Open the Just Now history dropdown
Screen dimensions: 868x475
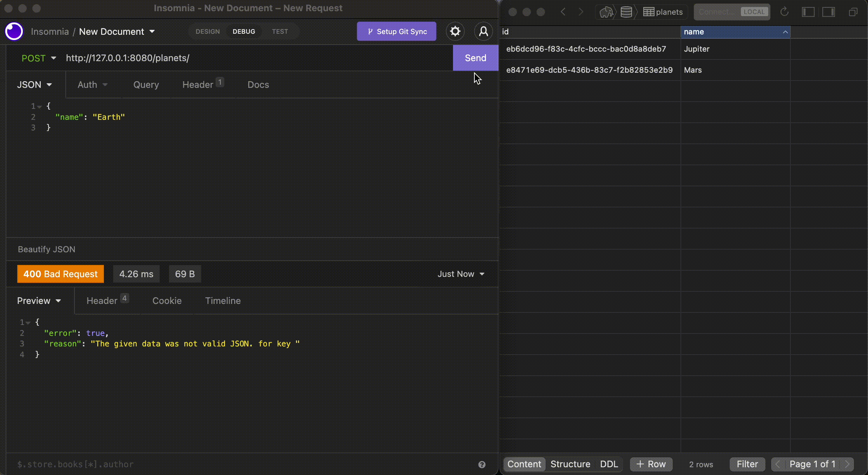click(x=461, y=274)
